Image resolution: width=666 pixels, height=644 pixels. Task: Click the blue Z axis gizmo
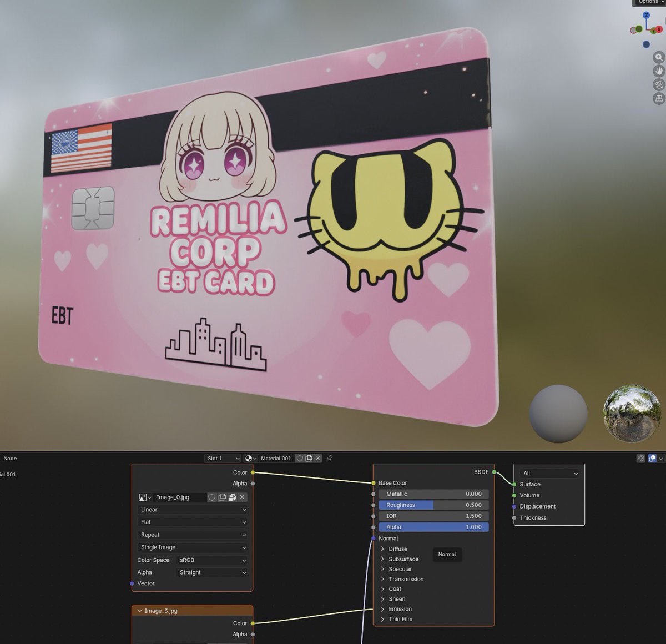pos(647,15)
